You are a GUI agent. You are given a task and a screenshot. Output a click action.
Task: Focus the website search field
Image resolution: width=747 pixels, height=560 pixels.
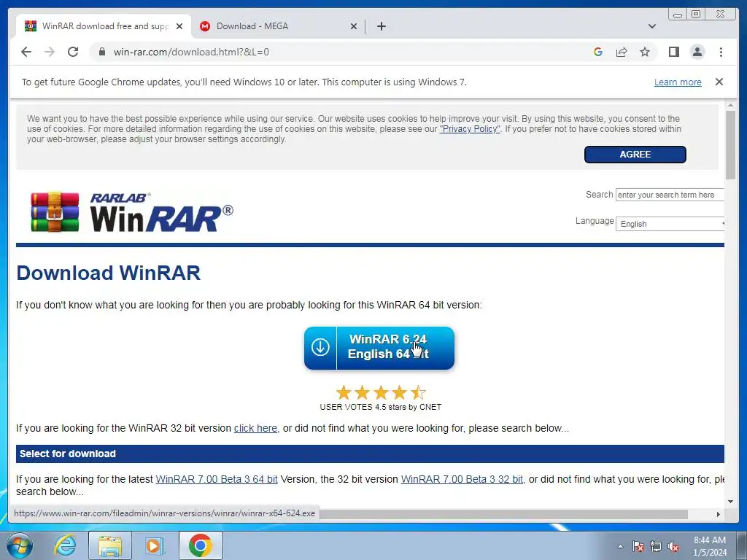point(670,195)
